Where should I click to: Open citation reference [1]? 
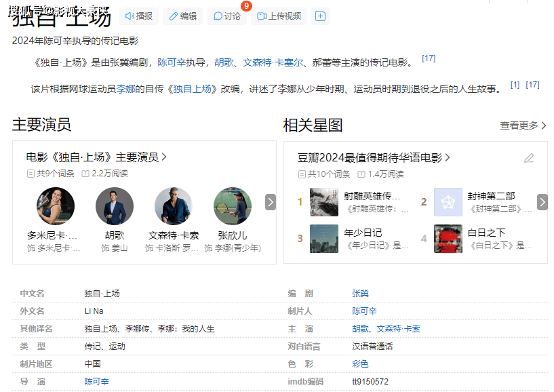point(515,85)
